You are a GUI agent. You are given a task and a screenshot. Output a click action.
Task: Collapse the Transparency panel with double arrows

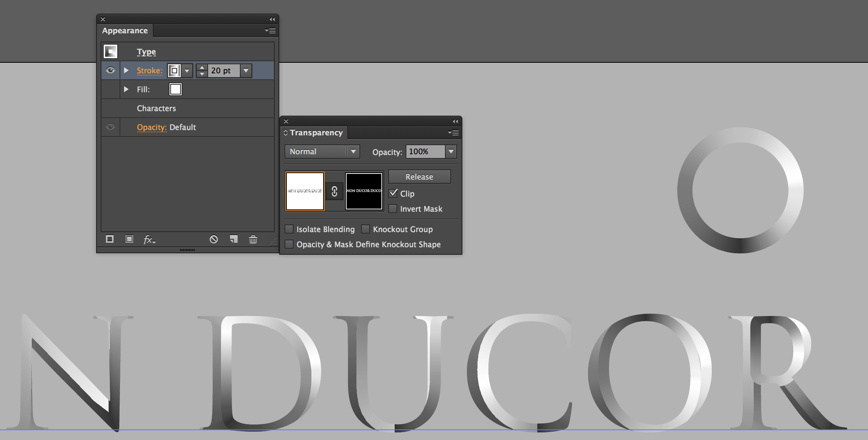(x=455, y=121)
